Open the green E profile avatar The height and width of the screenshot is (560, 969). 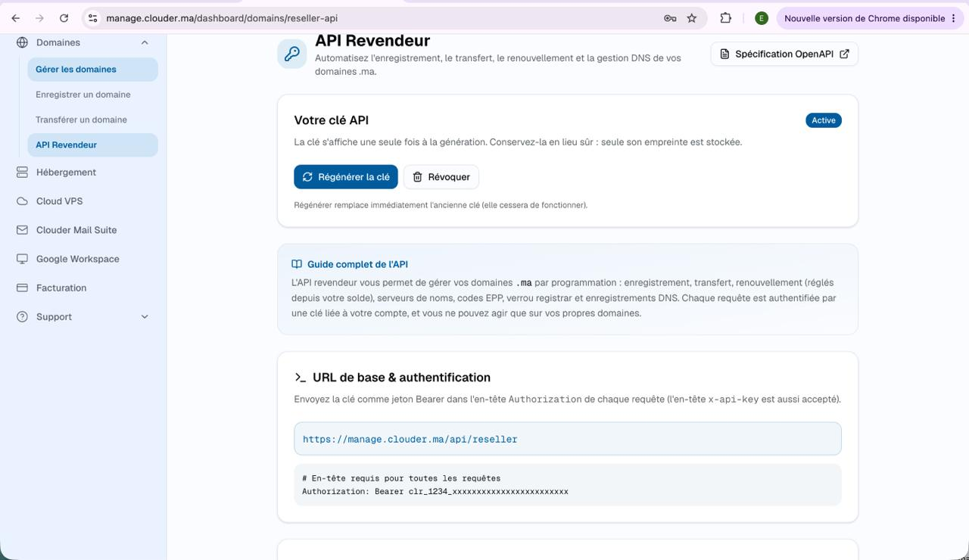click(762, 18)
